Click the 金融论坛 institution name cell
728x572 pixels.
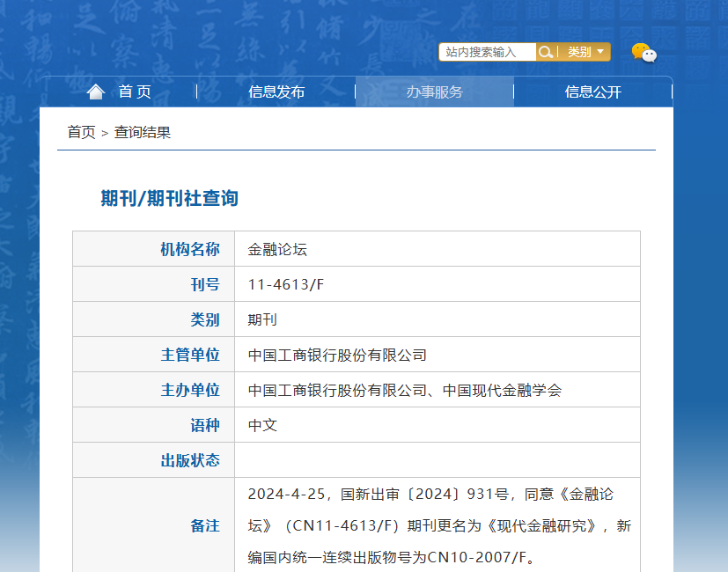(x=438, y=249)
